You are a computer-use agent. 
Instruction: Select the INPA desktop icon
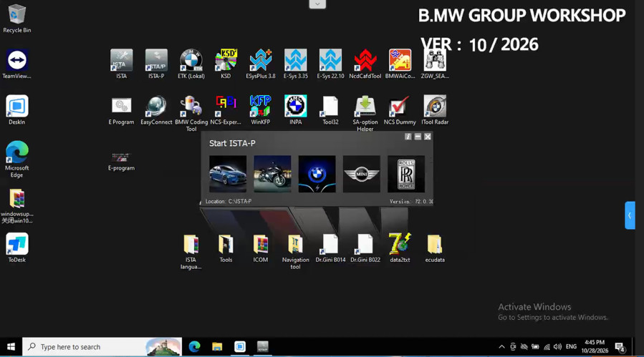[x=295, y=106]
